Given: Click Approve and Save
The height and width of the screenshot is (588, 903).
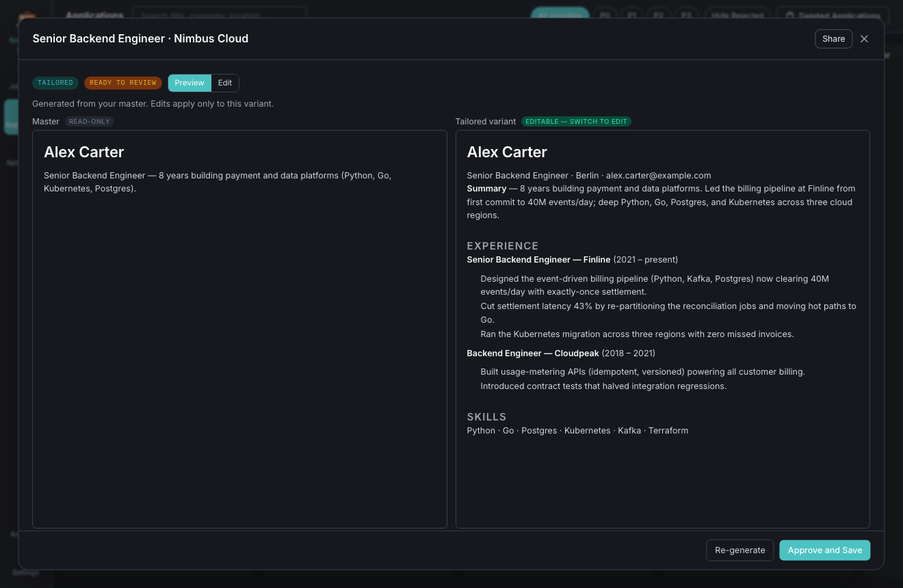Looking at the screenshot, I should click(x=824, y=550).
